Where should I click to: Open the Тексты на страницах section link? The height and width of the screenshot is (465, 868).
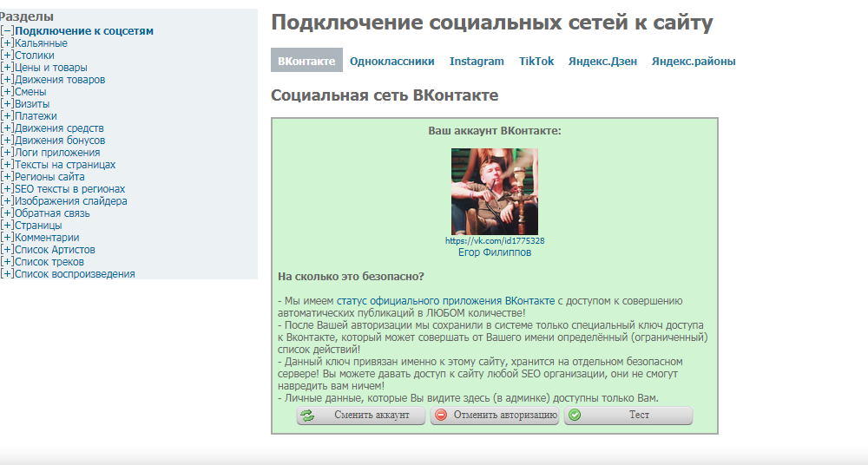(x=65, y=165)
